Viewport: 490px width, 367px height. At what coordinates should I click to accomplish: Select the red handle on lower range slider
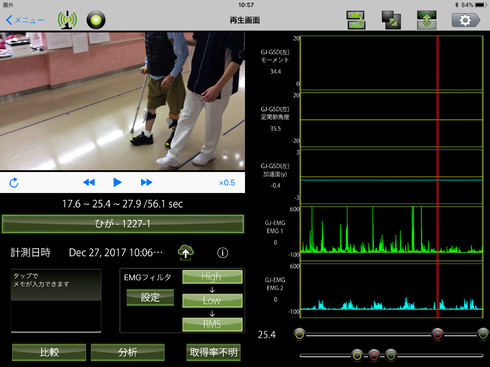374,355
